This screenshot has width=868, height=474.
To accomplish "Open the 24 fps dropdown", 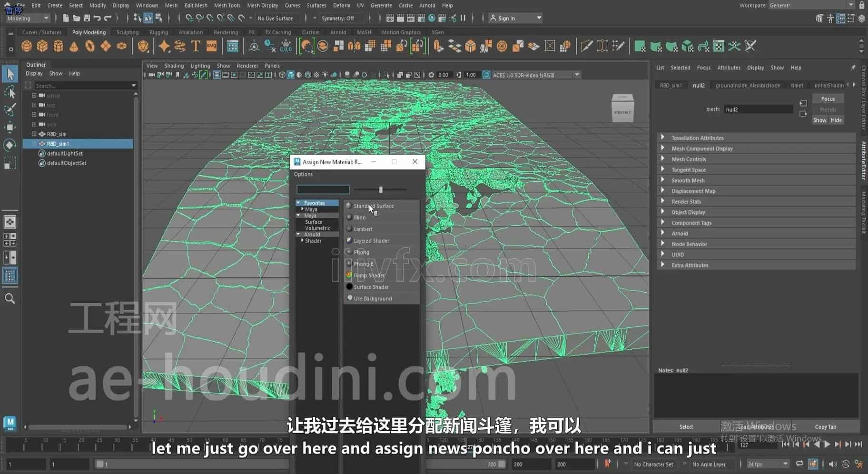I will (767, 464).
